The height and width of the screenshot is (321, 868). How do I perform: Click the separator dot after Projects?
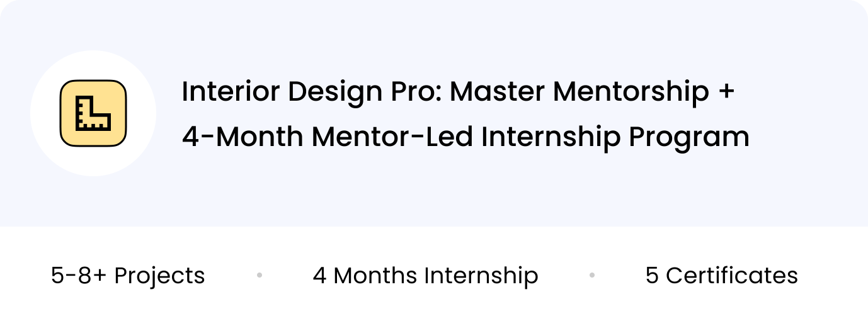tap(260, 275)
